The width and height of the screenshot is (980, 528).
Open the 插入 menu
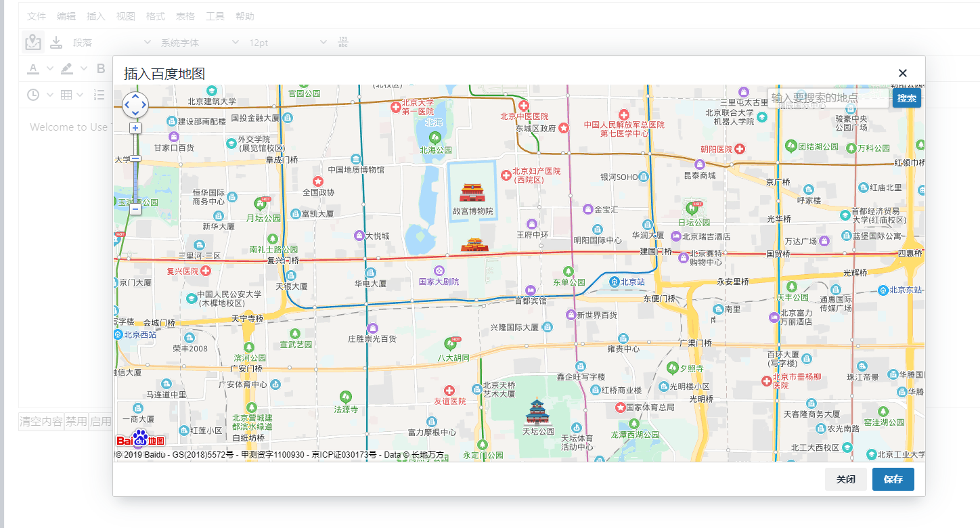click(95, 16)
